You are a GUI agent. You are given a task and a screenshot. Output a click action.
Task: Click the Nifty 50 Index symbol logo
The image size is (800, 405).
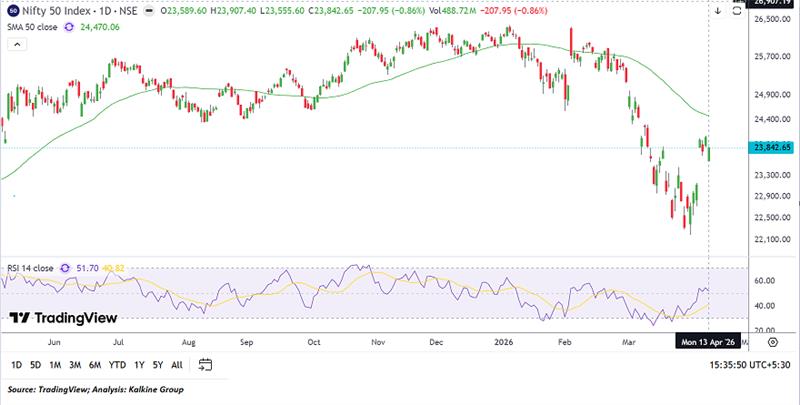pyautogui.click(x=13, y=10)
